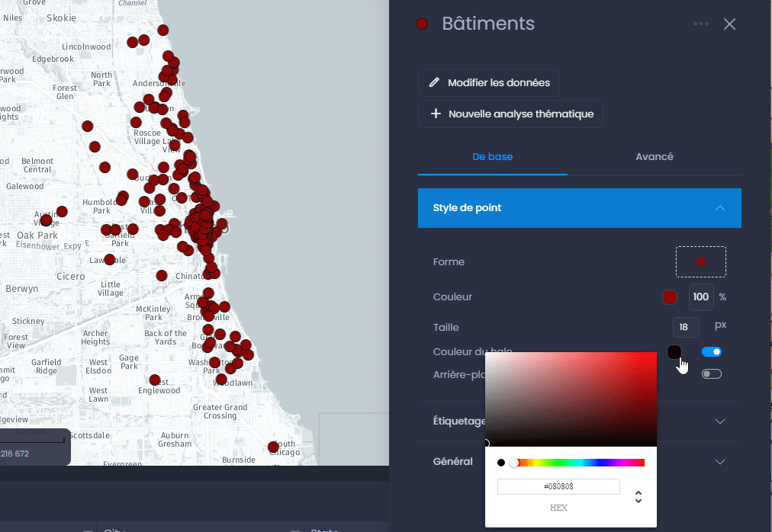Viewport: 772px width, 532px height.
Task: Edit the 100 percent opacity field
Action: coord(700,296)
